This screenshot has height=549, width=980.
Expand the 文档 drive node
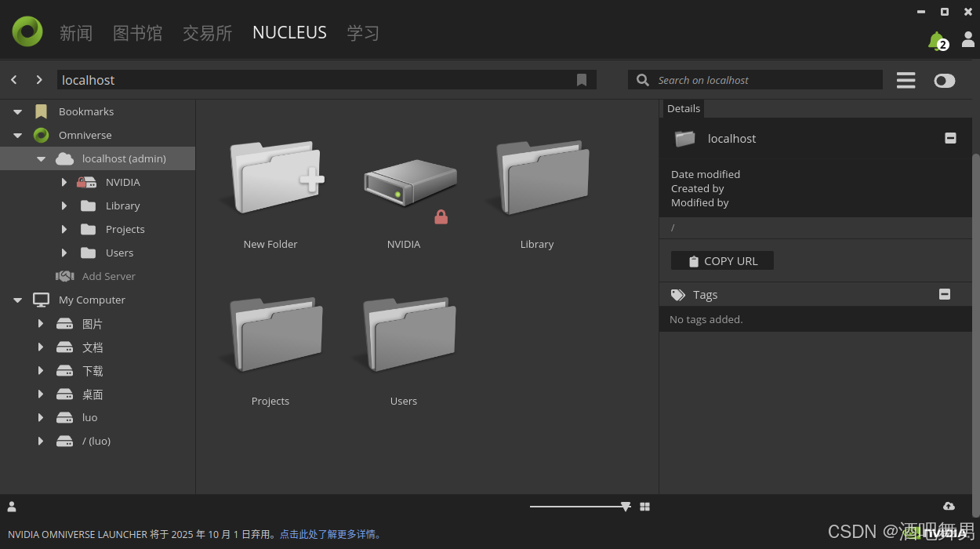pyautogui.click(x=41, y=347)
